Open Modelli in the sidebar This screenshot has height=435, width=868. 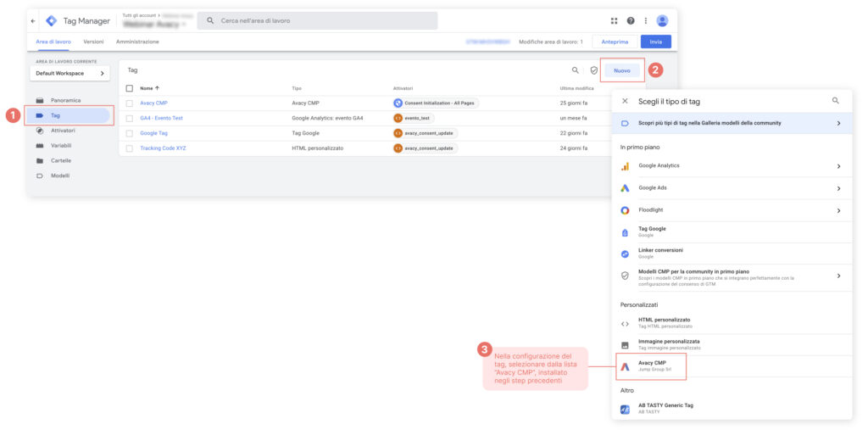pos(60,176)
